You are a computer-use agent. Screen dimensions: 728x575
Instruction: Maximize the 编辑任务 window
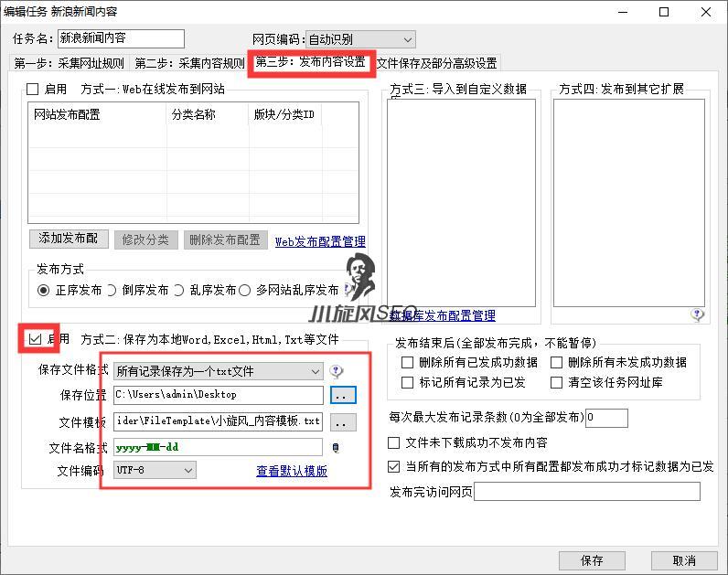pyautogui.click(x=664, y=12)
